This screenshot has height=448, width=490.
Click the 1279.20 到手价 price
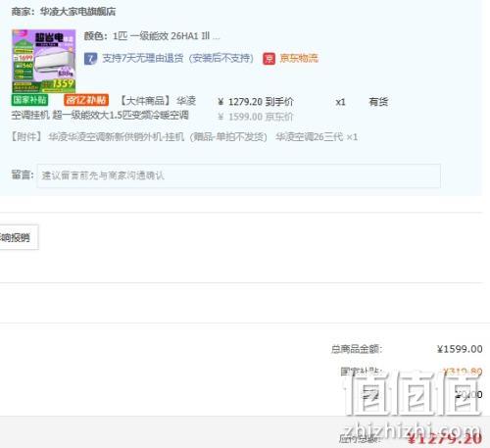[x=256, y=102]
